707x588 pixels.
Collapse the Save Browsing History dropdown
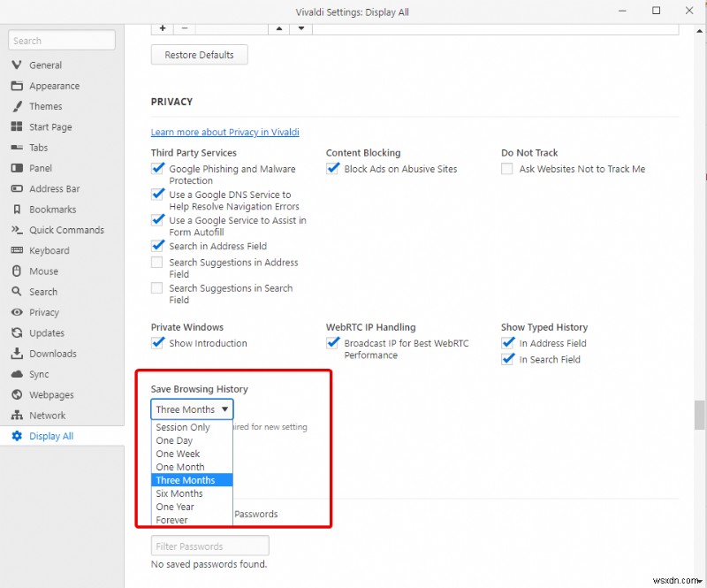tap(192, 409)
